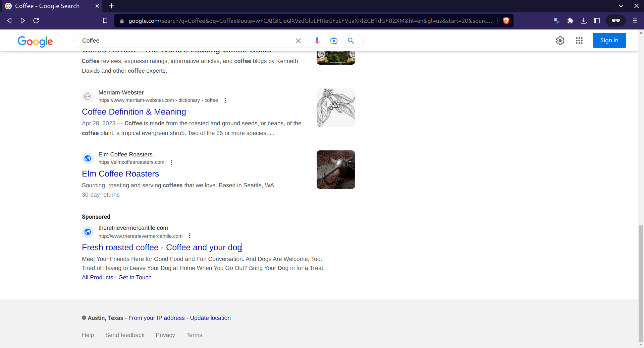Open the browser hamburger menu
This screenshot has width=644, height=348.
coord(635,20)
